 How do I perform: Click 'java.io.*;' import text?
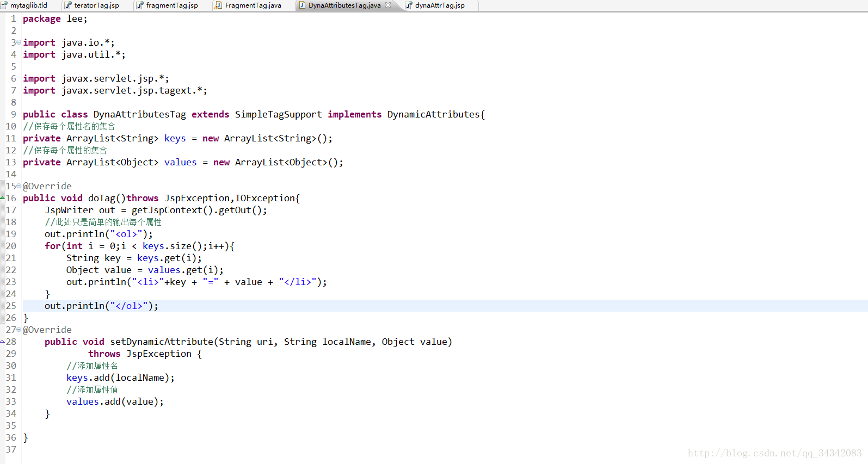click(88, 42)
